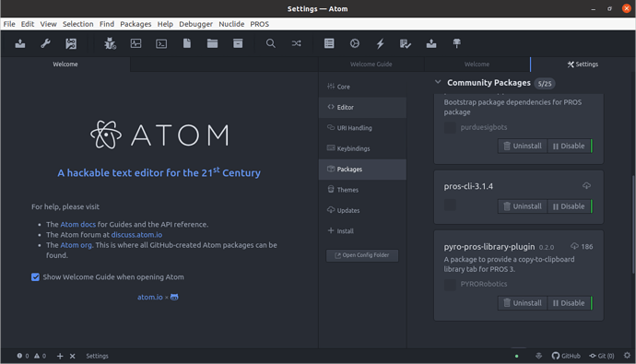Select the Settings tab
The image size is (636, 364).
coord(583,64)
